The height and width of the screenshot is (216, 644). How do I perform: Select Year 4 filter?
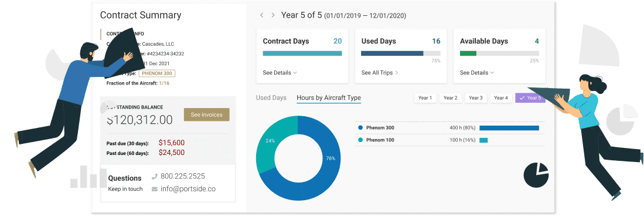tap(501, 98)
